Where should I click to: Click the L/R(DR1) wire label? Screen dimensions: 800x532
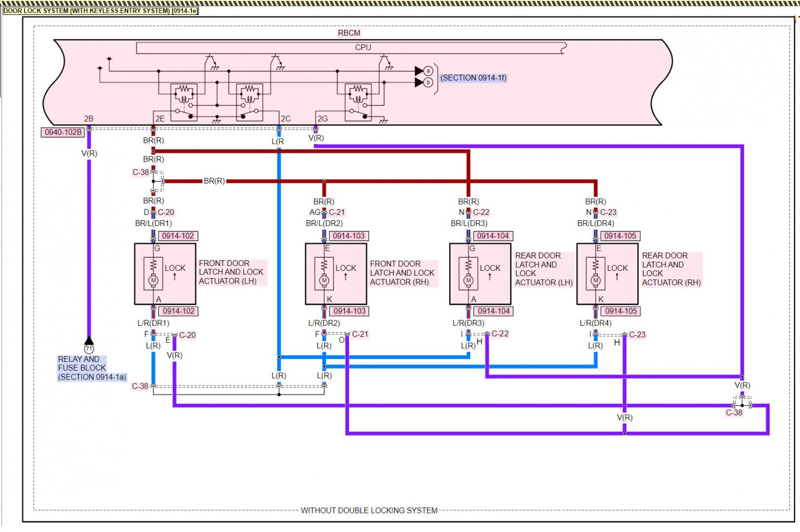pos(154,323)
